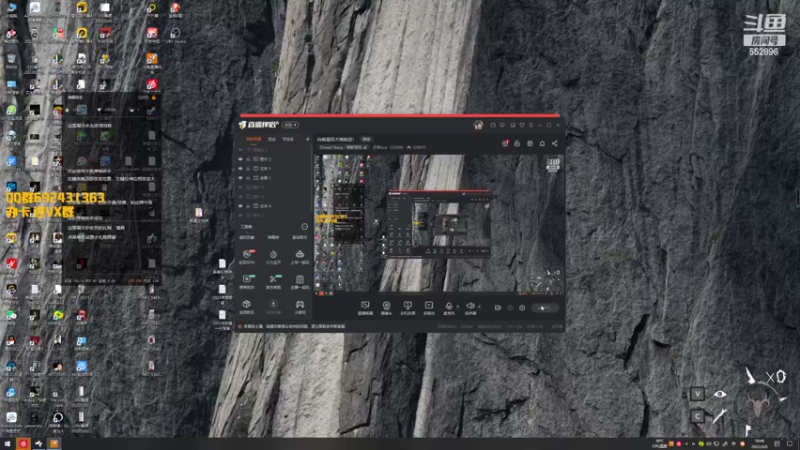Open the scissors clip tool
The height and width of the screenshot is (450, 800).
pyautogui.click(x=273, y=282)
